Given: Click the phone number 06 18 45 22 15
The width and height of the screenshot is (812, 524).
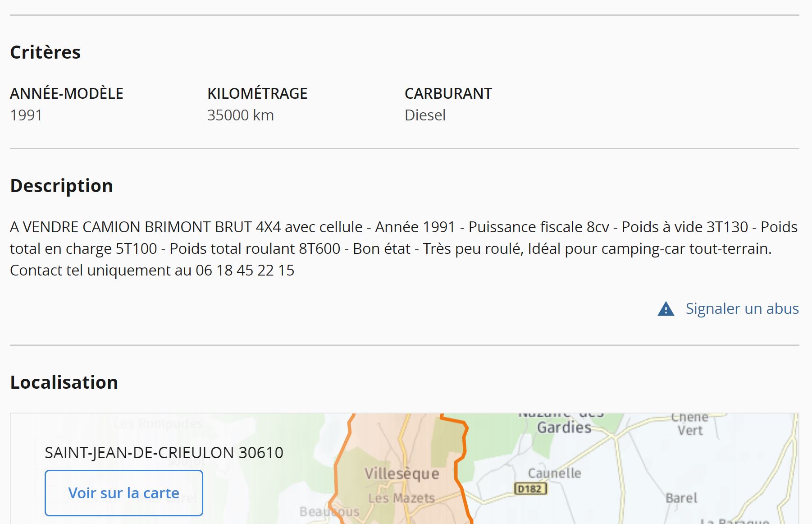Looking at the screenshot, I should coord(245,271).
